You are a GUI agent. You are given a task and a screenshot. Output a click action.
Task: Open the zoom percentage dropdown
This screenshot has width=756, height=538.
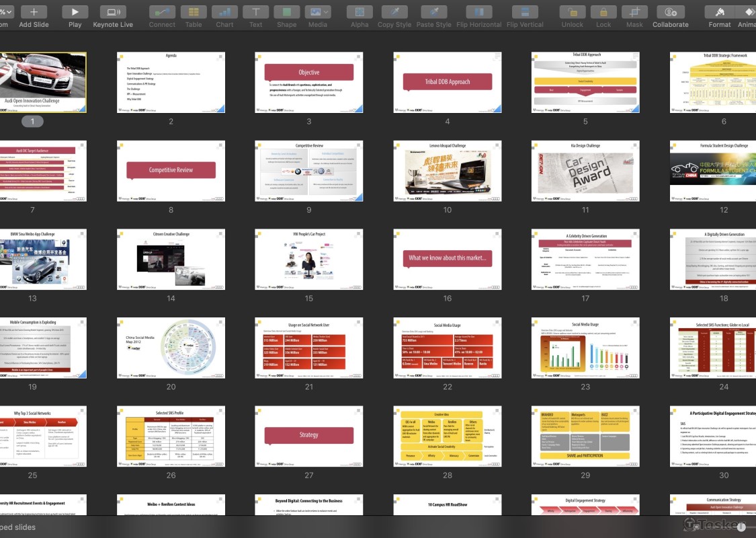pos(6,11)
